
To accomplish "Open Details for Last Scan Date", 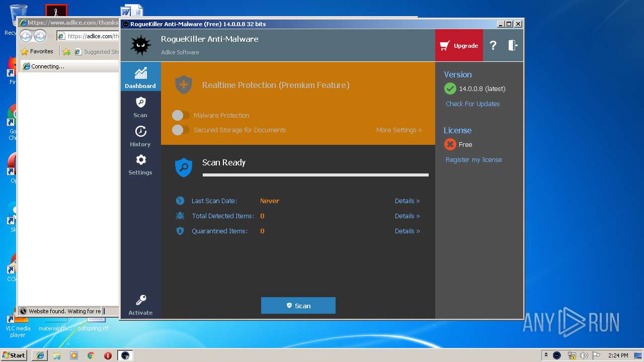I will click(x=407, y=201).
